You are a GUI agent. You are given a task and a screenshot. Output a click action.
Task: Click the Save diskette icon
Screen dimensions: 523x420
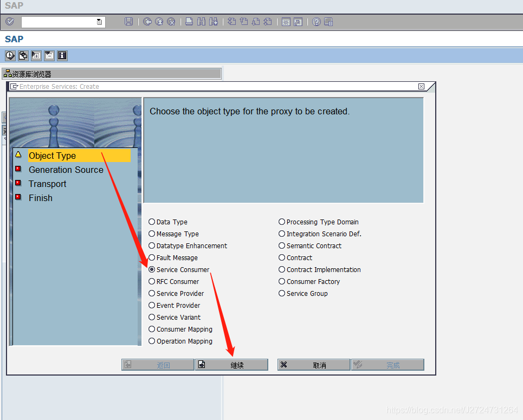(x=129, y=22)
